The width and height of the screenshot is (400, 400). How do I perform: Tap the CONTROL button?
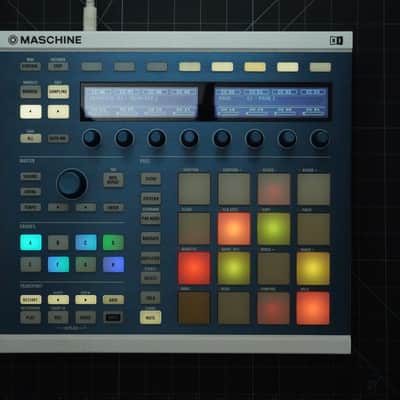pyautogui.click(x=30, y=66)
